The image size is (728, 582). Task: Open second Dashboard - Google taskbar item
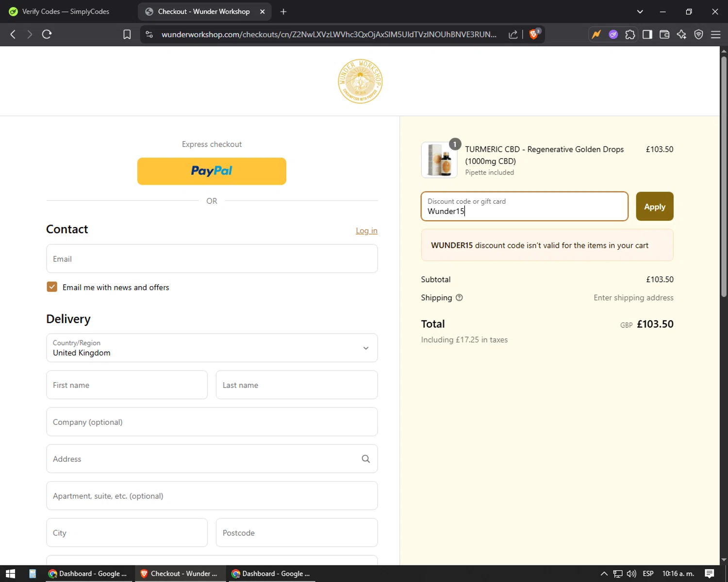click(271, 574)
